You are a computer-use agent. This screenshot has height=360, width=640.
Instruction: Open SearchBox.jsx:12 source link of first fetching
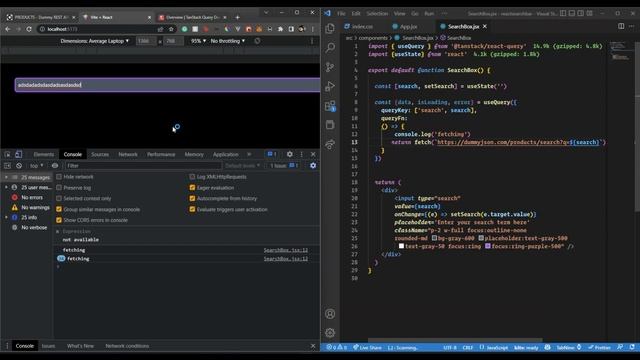coord(286,250)
